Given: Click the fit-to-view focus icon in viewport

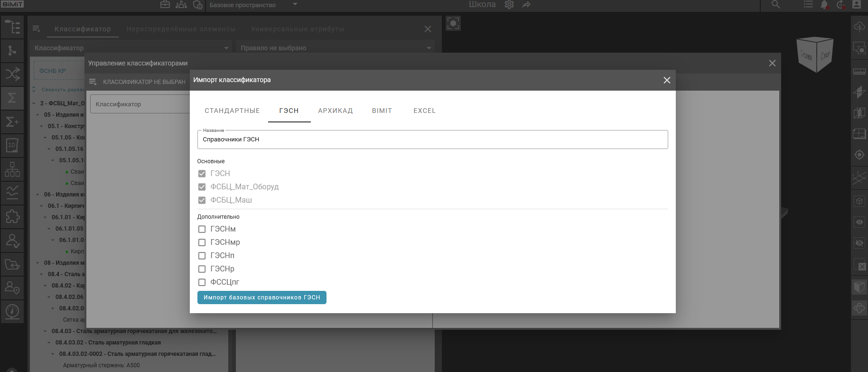Looking at the screenshot, I should (453, 23).
